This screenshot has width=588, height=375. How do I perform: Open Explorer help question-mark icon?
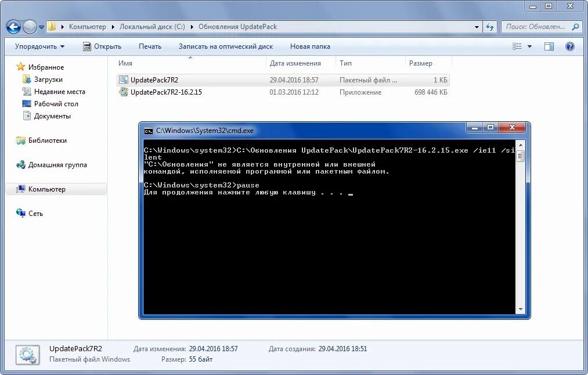click(x=569, y=46)
